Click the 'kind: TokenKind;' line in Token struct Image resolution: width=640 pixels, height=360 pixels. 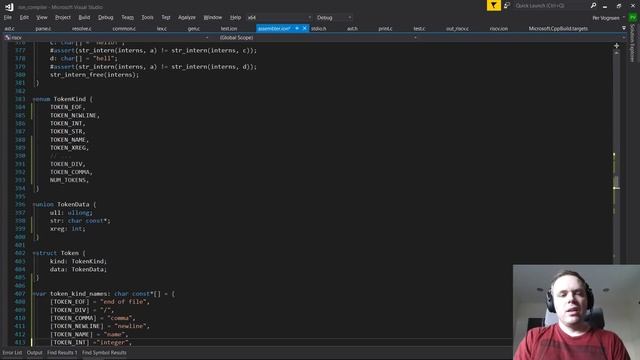pos(78,261)
